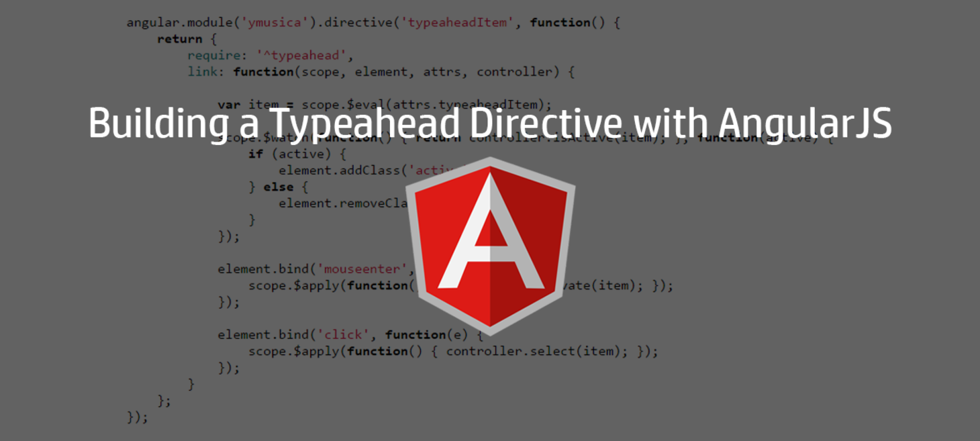Click the title "Building a Typeahead Directive with AngularJS"
Image resolution: width=980 pixels, height=441 pixels.
click(490, 124)
